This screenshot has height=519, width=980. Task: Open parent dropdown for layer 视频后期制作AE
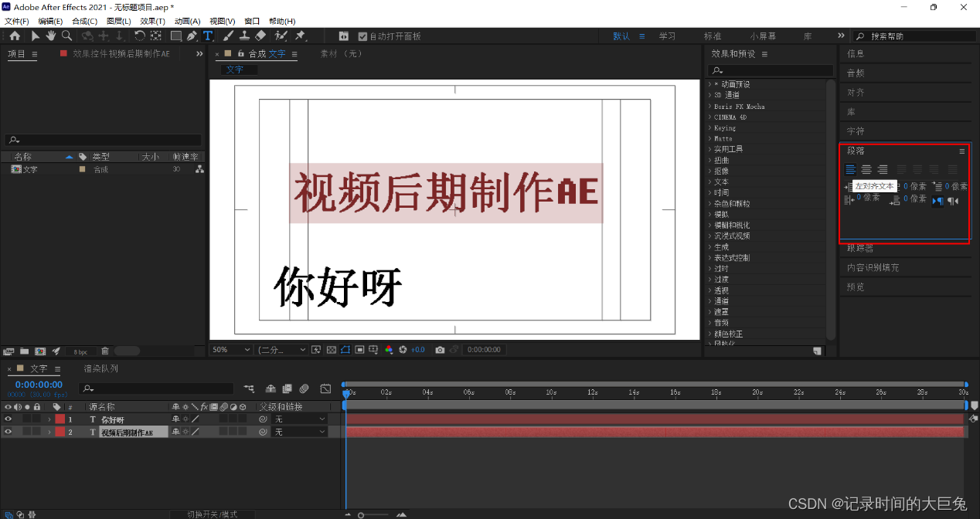pos(300,432)
